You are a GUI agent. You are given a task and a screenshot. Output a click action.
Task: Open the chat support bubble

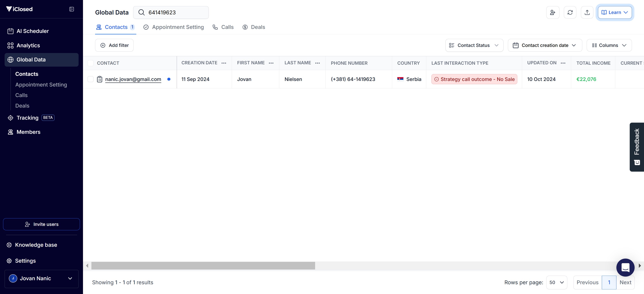(625, 267)
